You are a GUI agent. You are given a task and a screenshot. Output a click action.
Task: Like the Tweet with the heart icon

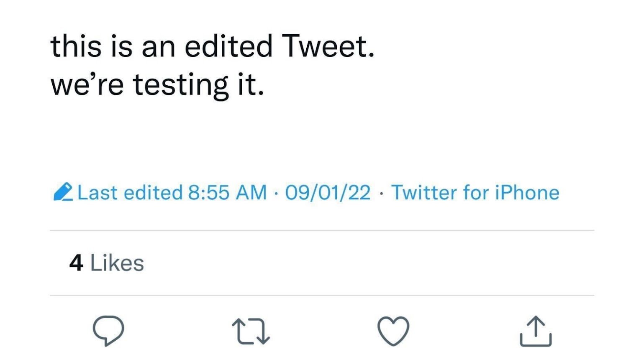coord(393,331)
